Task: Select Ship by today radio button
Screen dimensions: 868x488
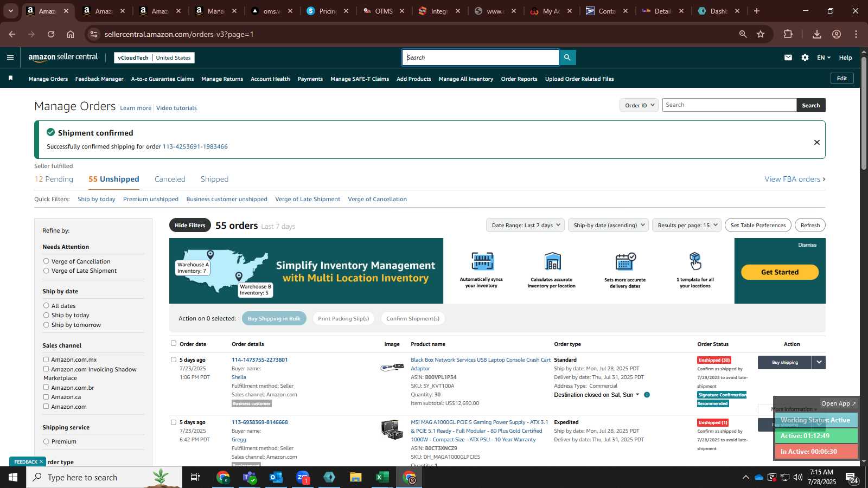Action: coord(46,315)
